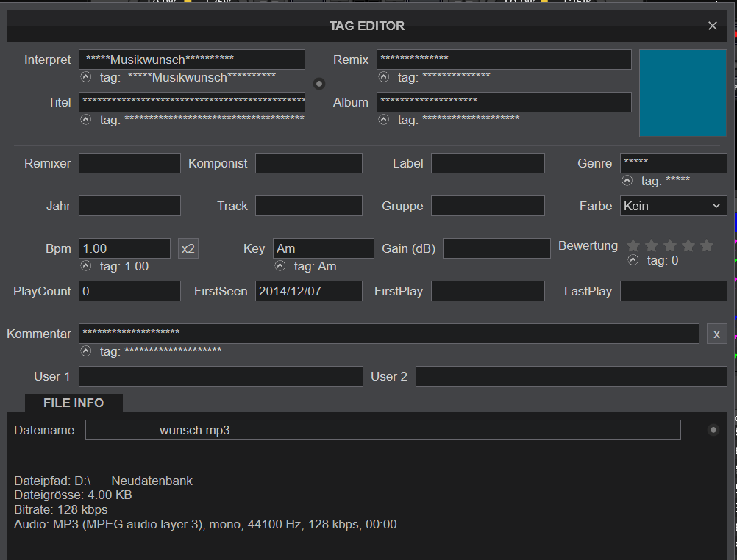The image size is (737, 560).
Task: Focus the Album input field
Action: pos(504,102)
